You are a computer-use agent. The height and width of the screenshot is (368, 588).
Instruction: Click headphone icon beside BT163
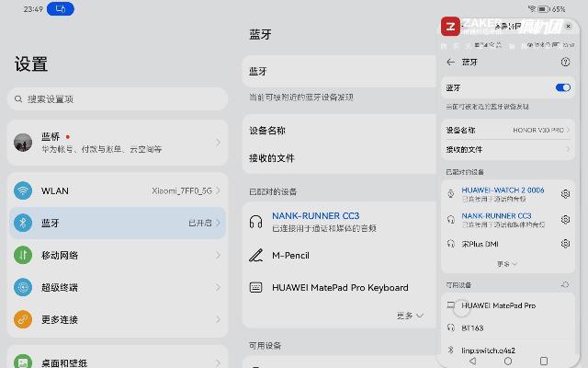coord(451,328)
